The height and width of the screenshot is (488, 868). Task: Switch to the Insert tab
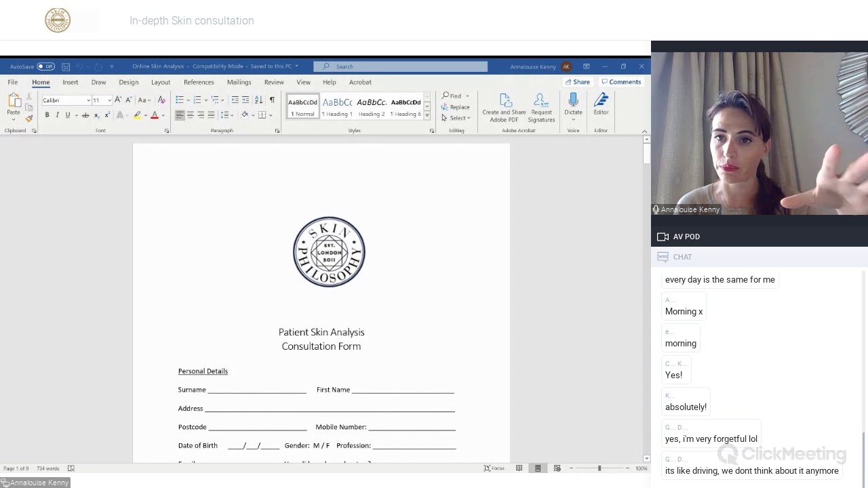pyautogui.click(x=71, y=82)
